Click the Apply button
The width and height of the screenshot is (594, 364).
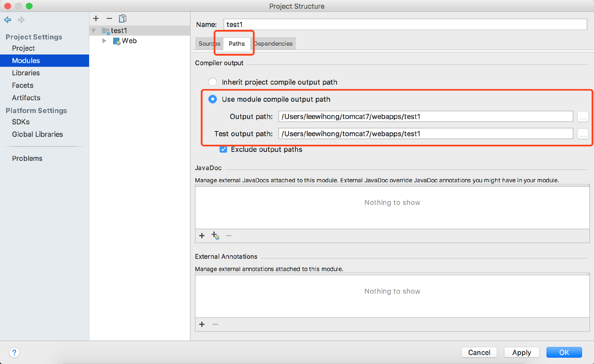click(x=521, y=352)
